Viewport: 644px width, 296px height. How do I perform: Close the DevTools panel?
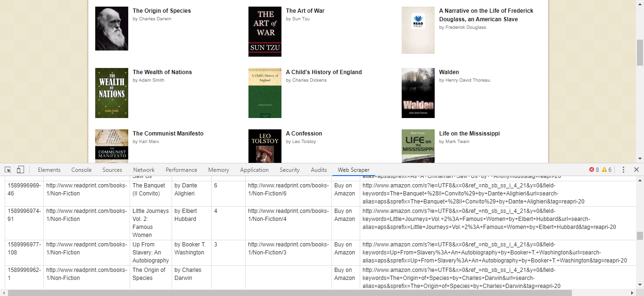[636, 170]
